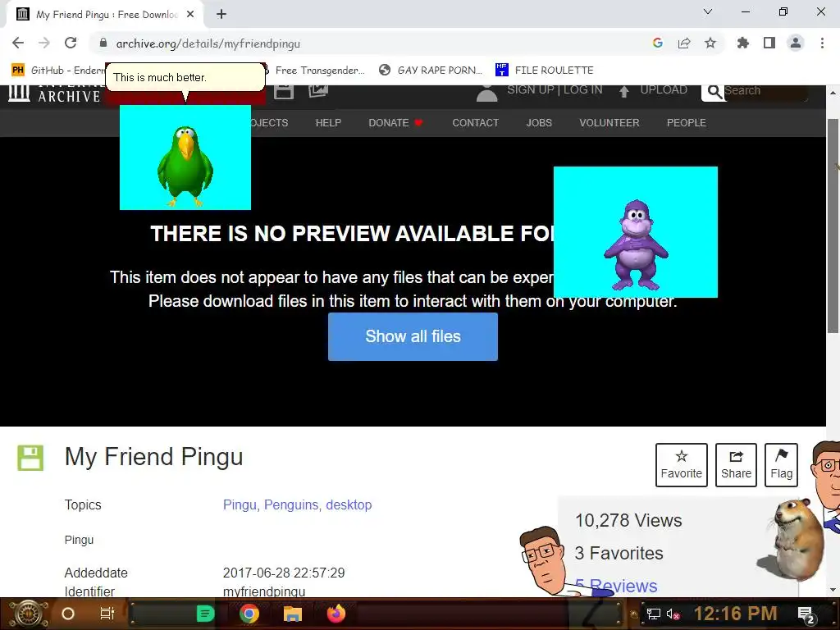The height and width of the screenshot is (630, 840).
Task: Click the Archive search field
Action: click(x=765, y=92)
